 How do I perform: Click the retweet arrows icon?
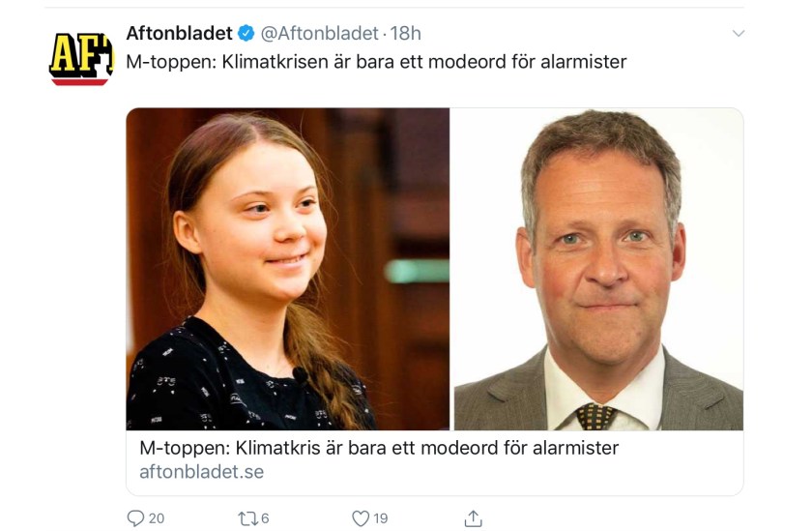click(x=246, y=518)
